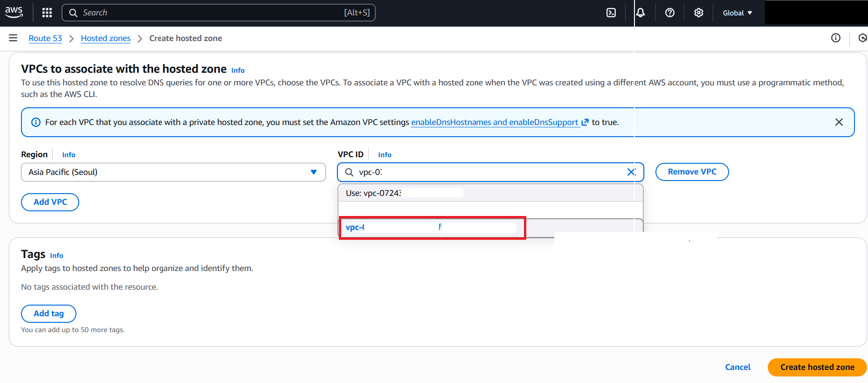Open the notifications bell
The width and height of the screenshot is (868, 383).
tap(641, 13)
